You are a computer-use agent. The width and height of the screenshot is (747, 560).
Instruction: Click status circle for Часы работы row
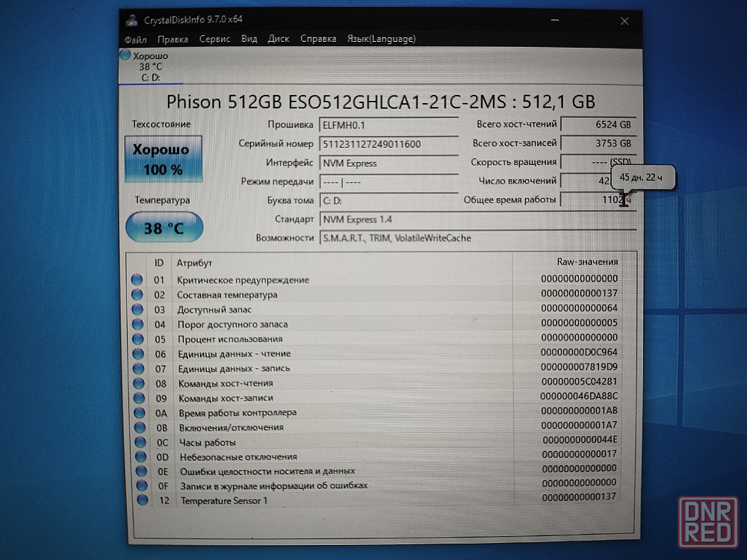(x=140, y=442)
